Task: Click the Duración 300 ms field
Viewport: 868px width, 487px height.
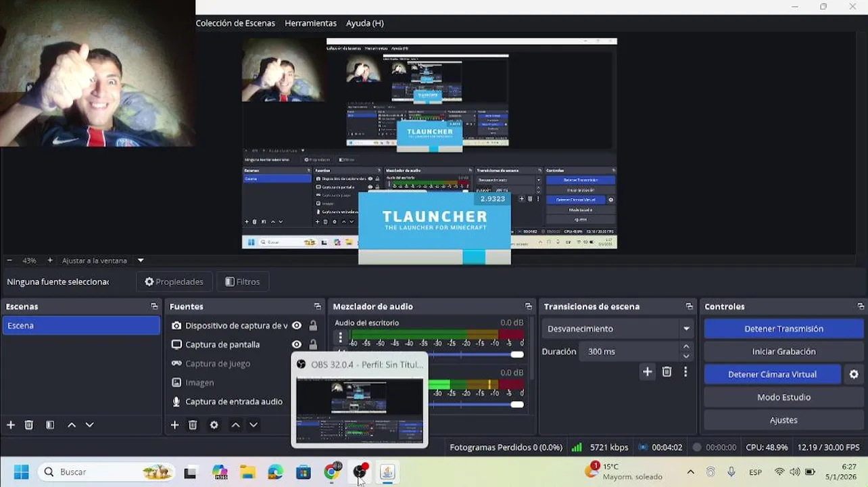Action: 629,352
